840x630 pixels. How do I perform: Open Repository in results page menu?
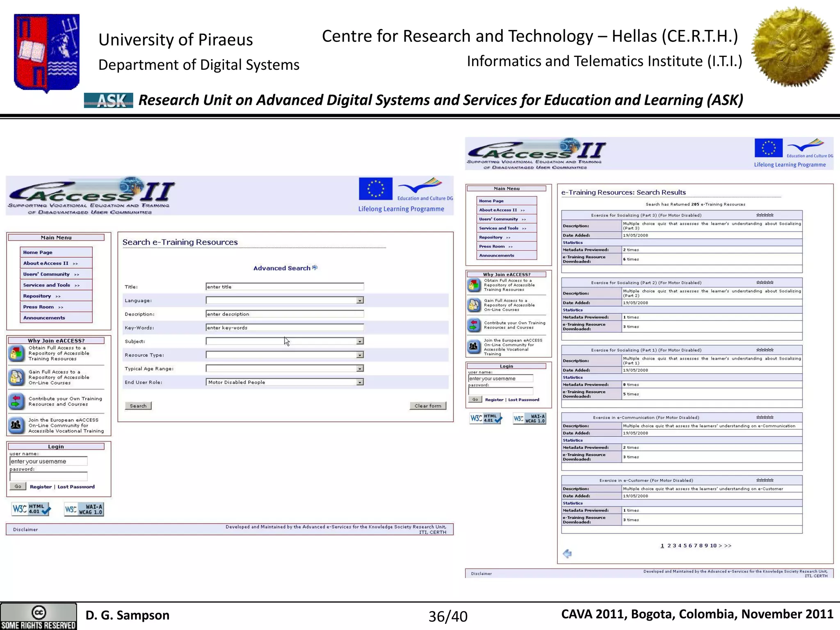click(507, 237)
